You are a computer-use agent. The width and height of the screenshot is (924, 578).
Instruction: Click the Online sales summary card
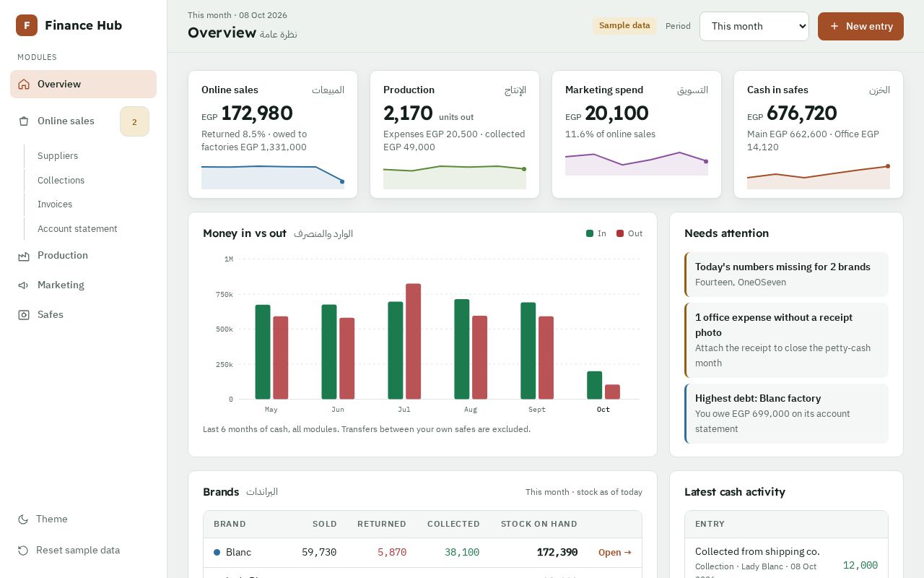273,134
